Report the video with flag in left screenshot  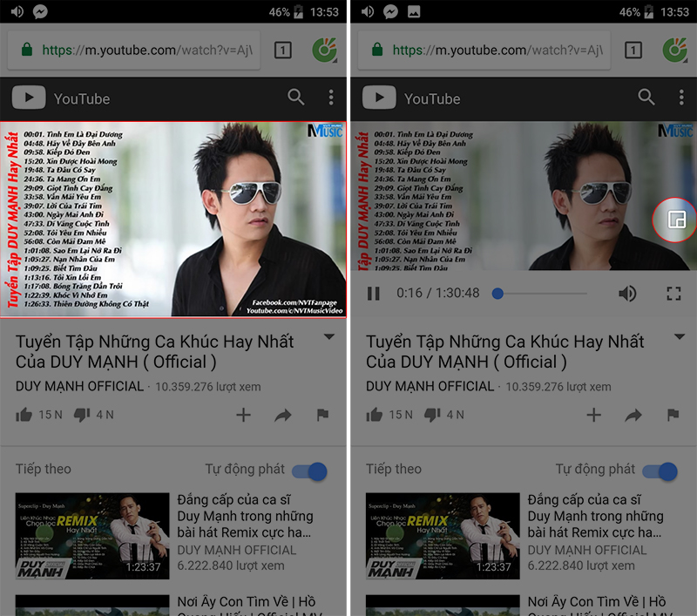[x=322, y=415]
